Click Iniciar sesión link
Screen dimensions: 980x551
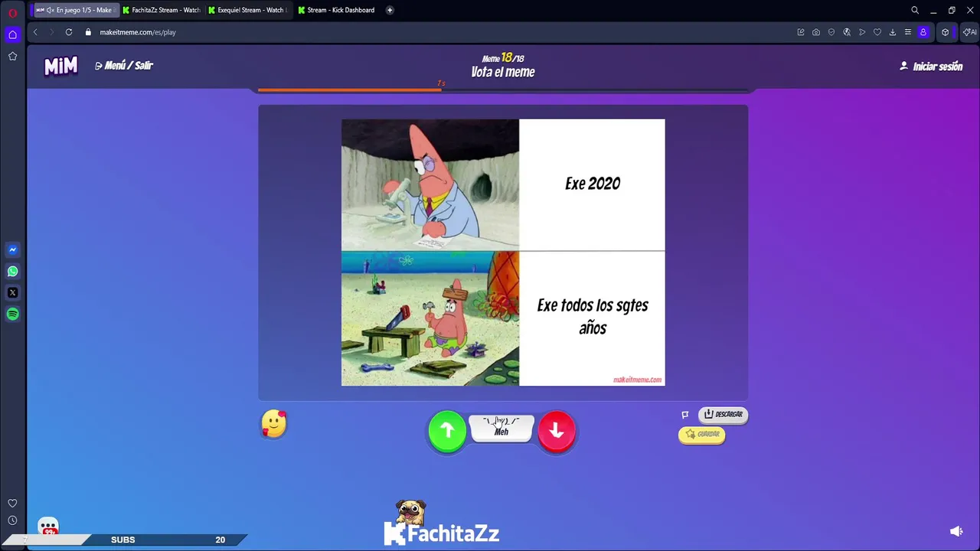pyautogui.click(x=931, y=67)
